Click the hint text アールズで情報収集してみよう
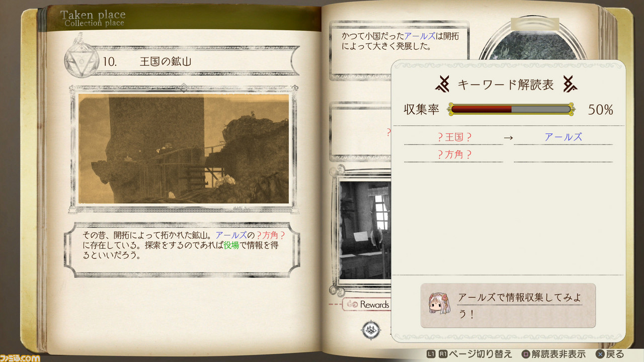The width and height of the screenshot is (644, 362). 520,305
